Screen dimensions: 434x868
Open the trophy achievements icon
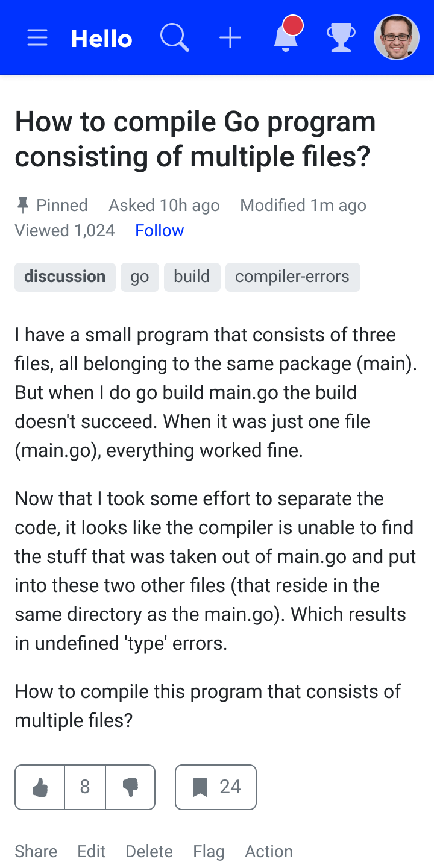click(341, 38)
